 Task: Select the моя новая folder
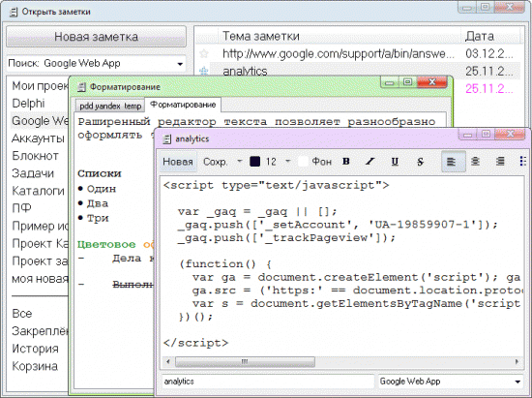(x=40, y=279)
